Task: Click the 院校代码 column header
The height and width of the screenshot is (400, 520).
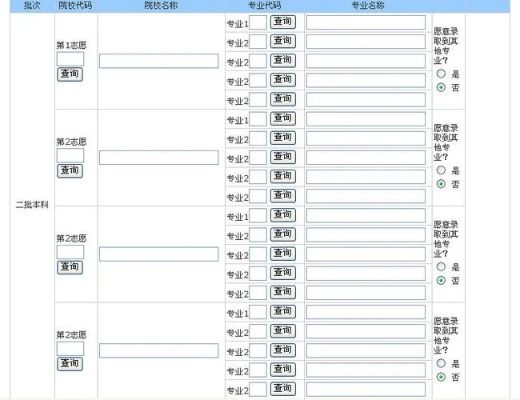Action: pos(75,5)
